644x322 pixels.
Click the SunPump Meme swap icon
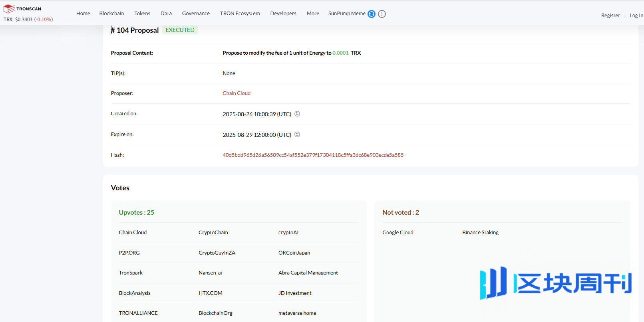[372, 14]
